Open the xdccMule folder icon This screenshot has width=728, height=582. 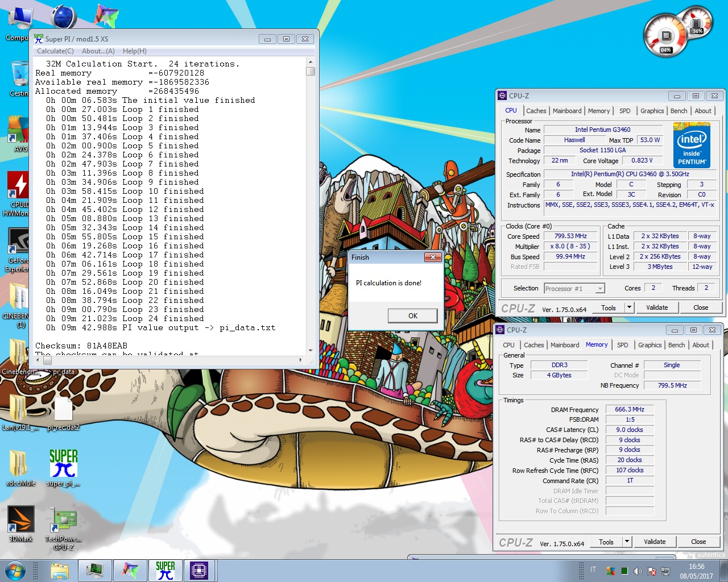19,467
